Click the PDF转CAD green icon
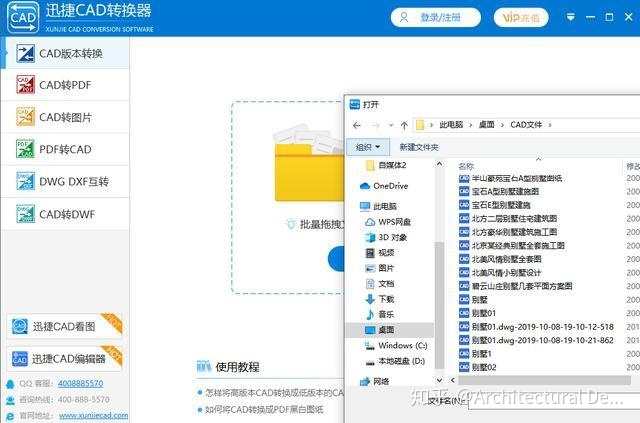This screenshot has height=423, width=640. (25, 149)
